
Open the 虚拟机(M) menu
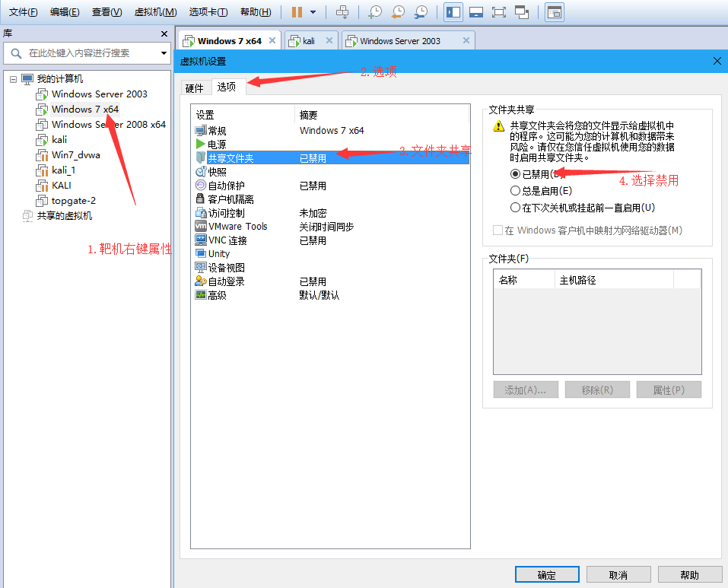coord(155,12)
